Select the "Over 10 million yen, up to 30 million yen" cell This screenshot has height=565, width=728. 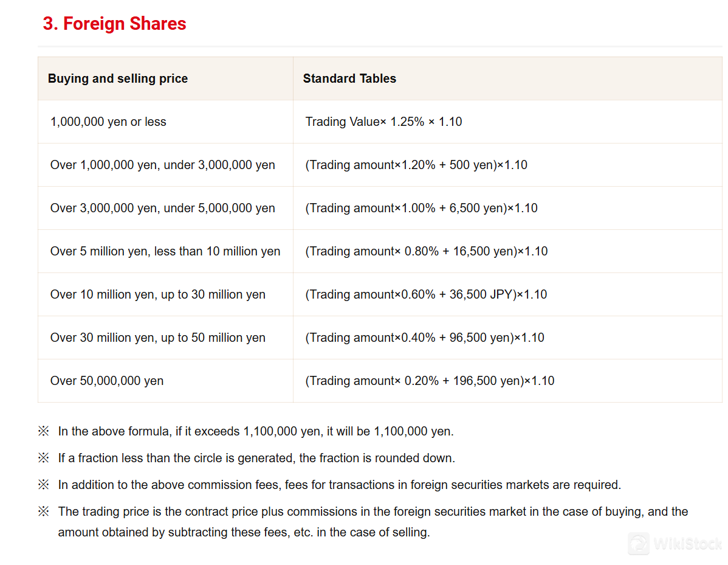(158, 294)
